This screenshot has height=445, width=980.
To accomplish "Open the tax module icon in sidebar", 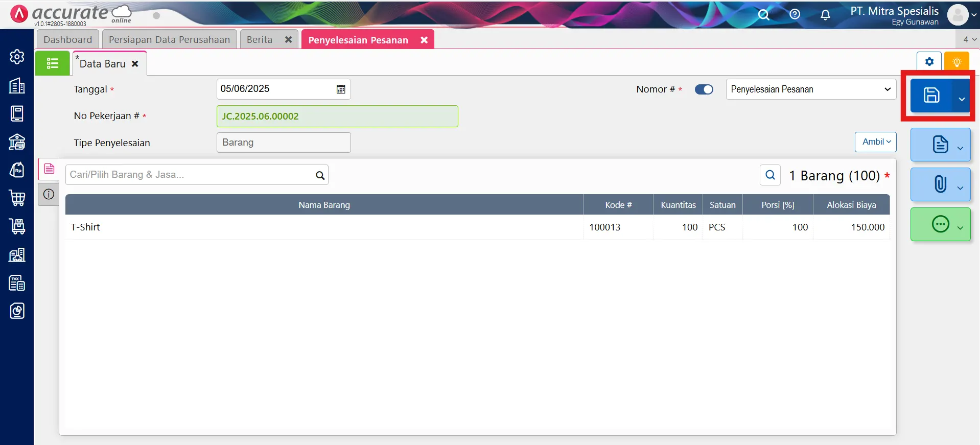I will (17, 283).
